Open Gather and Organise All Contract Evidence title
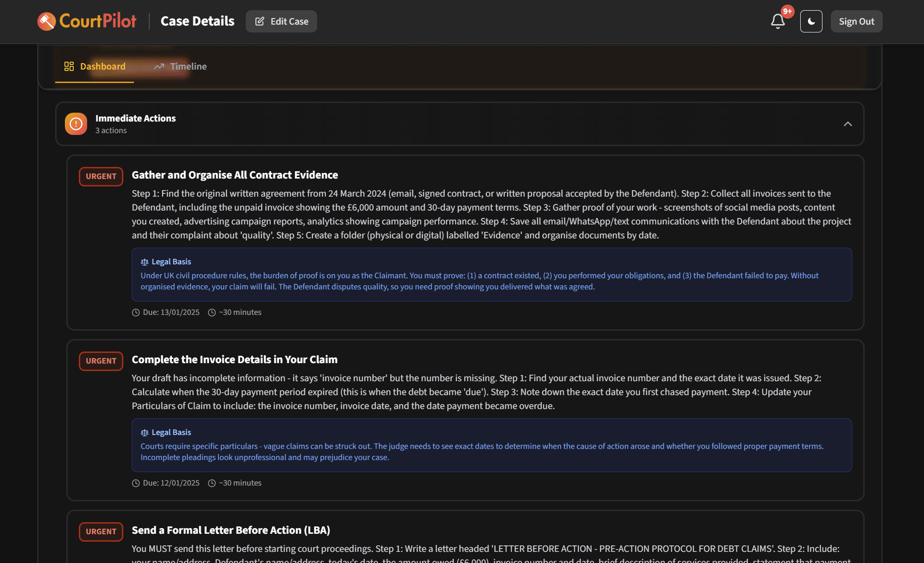The width and height of the screenshot is (924, 563). (x=235, y=175)
